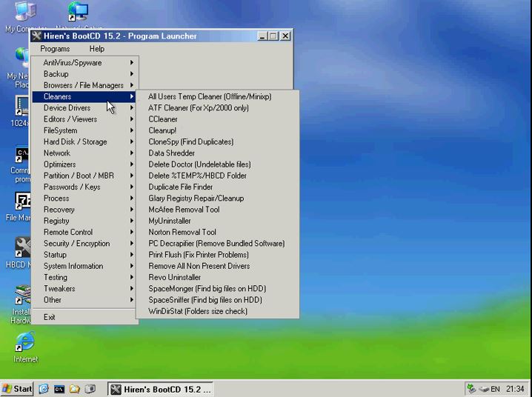This screenshot has height=397, width=532.
Task: Click the drive tray icon
Action: point(484,389)
